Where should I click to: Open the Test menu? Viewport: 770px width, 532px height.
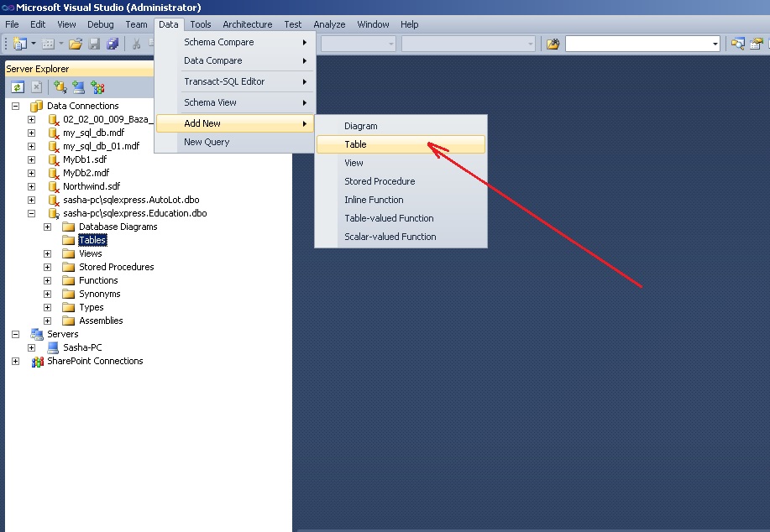293,24
